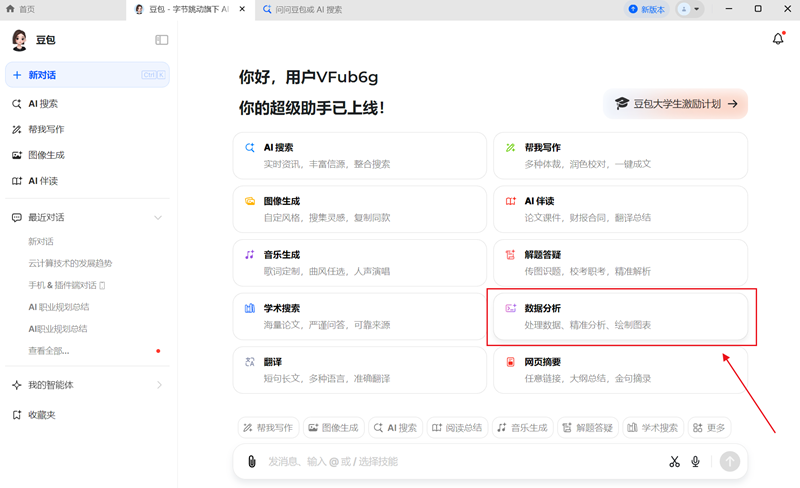Open the 学术搜索 card
This screenshot has width=800, height=488.
(x=360, y=316)
